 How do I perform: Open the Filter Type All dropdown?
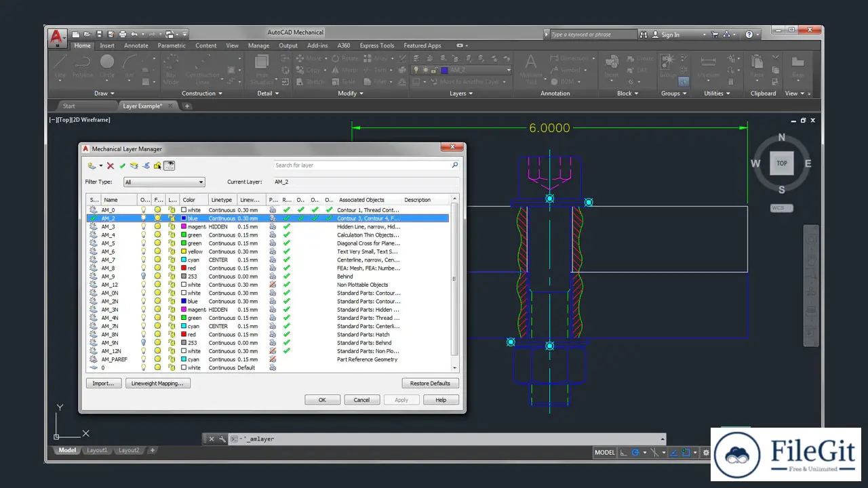click(x=163, y=182)
